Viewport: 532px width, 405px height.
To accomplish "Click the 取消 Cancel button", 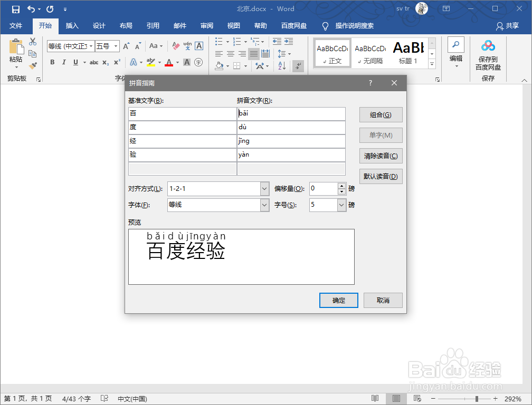I will point(383,300).
